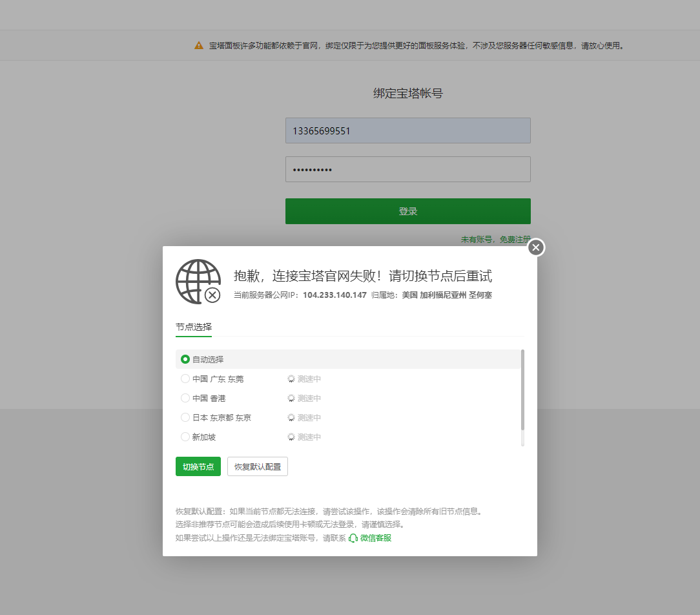
Task: Select the 中国 广东 东莞 node radio
Action: 185,379
